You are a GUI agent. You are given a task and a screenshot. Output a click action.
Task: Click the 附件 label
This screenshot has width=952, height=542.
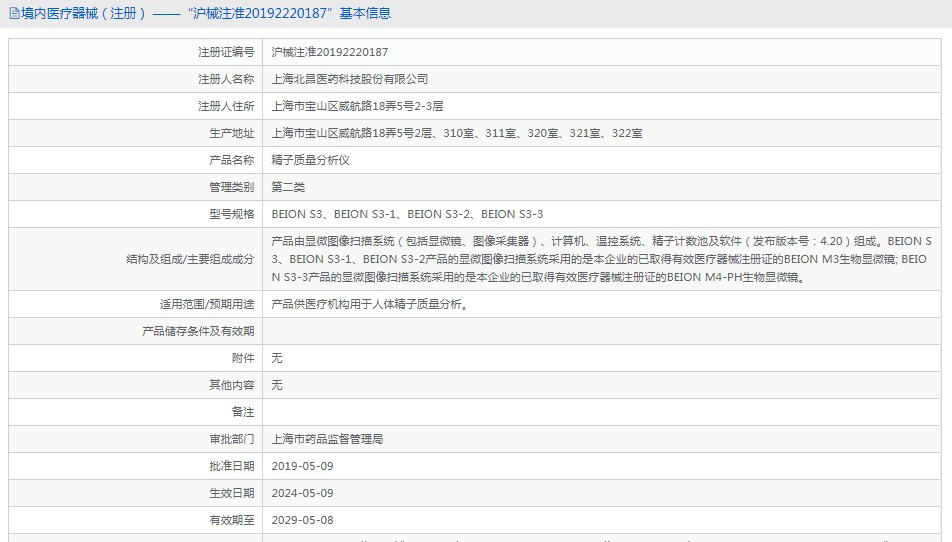pyautogui.click(x=243, y=359)
